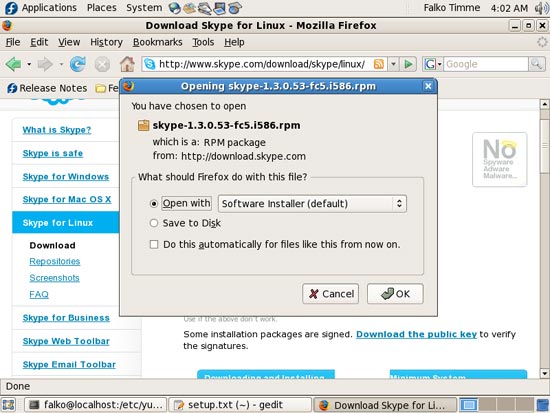550x413 pixels.
Task: Click the Stop loading icon
Action: (x=102, y=65)
